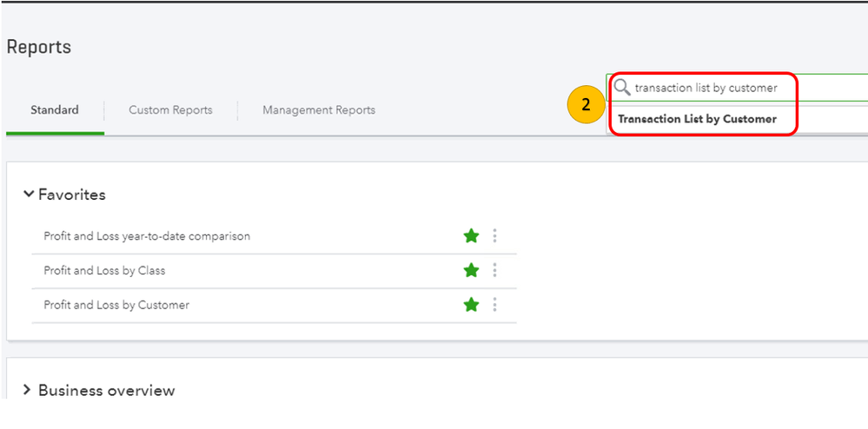Click the search magnifier icon
The width and height of the screenshot is (868, 429).
pos(622,88)
